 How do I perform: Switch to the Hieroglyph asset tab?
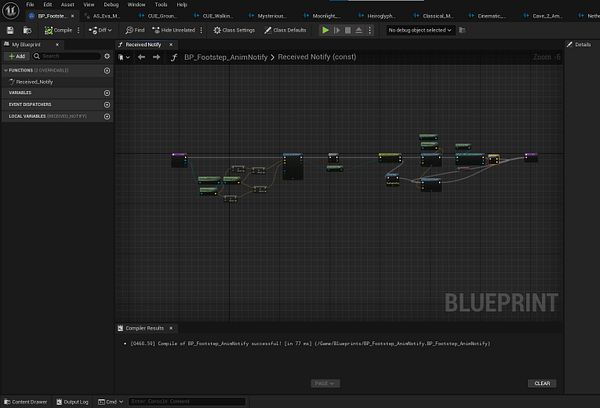click(381, 16)
